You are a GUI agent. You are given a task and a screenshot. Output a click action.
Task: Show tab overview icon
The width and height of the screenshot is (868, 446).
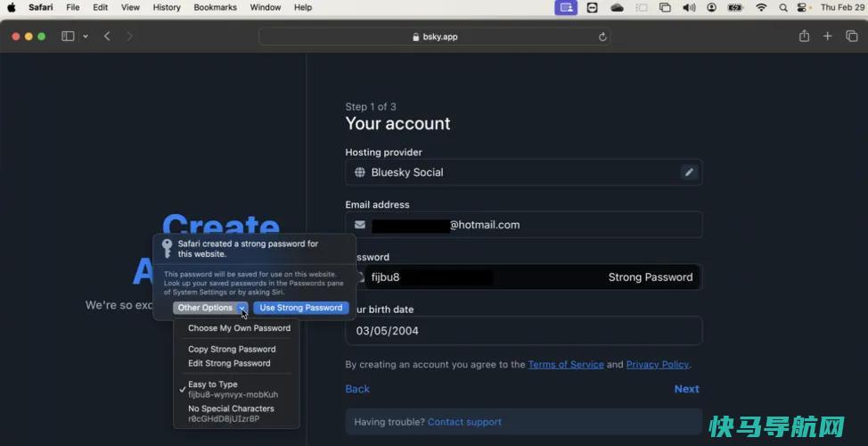click(x=851, y=36)
